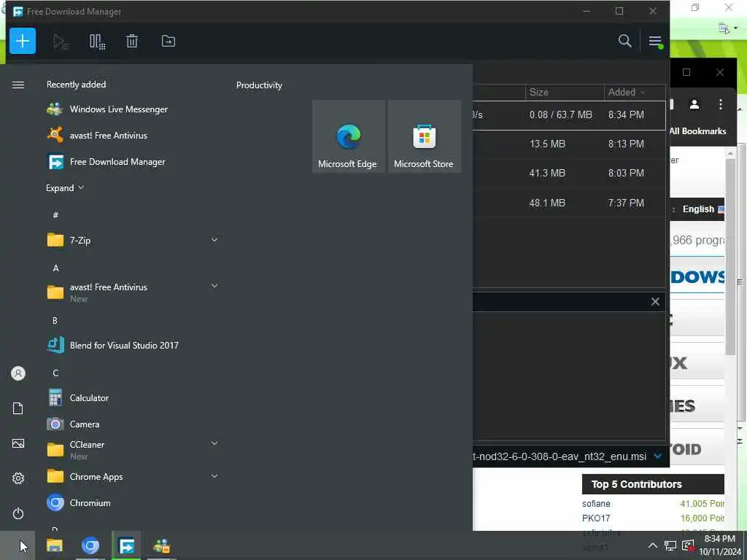Launch avast! Free Antivirus from Recently added

pos(133,135)
